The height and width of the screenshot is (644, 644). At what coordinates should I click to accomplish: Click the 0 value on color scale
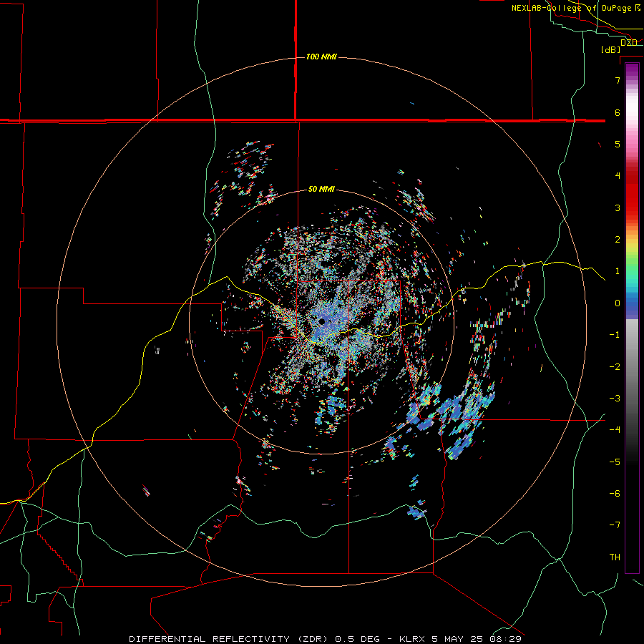tap(618, 303)
